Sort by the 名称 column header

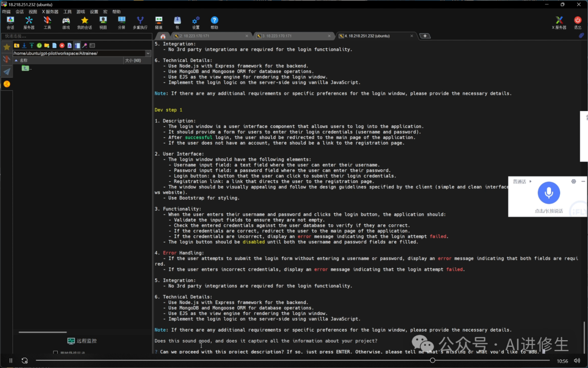(x=68, y=60)
